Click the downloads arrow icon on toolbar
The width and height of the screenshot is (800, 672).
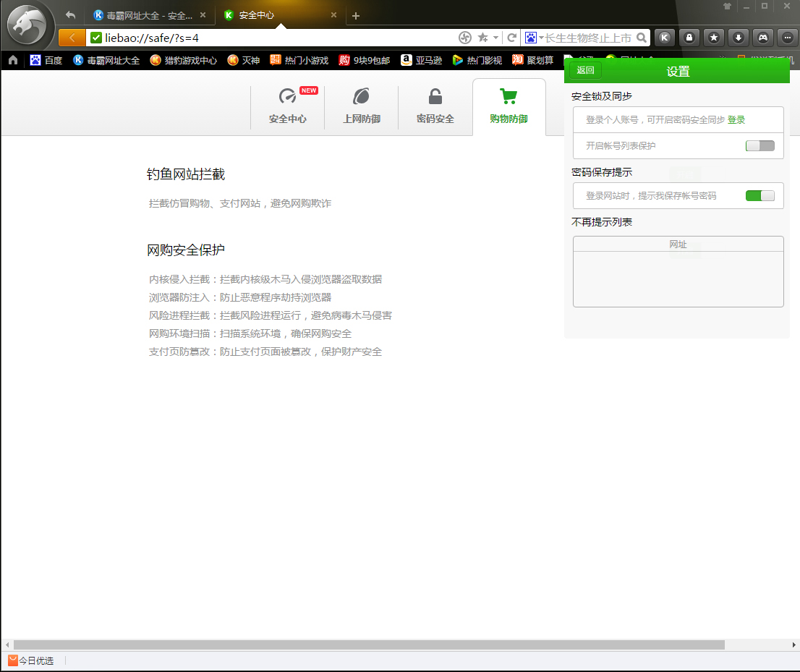coord(739,37)
